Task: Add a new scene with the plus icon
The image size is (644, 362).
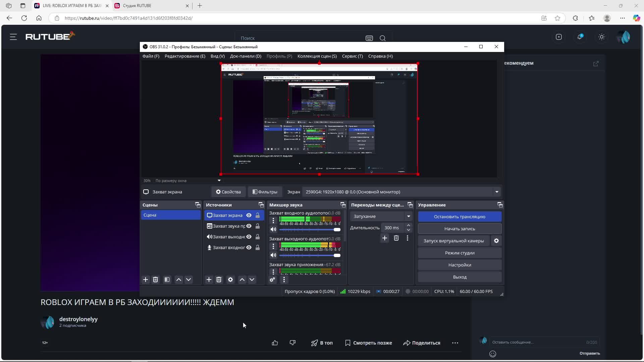Action: click(146, 280)
